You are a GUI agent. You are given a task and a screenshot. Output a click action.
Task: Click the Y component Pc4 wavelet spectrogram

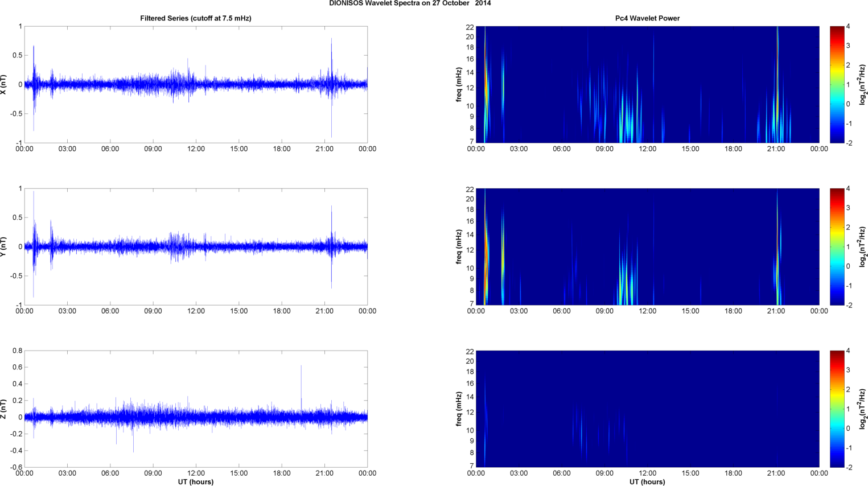click(x=647, y=246)
